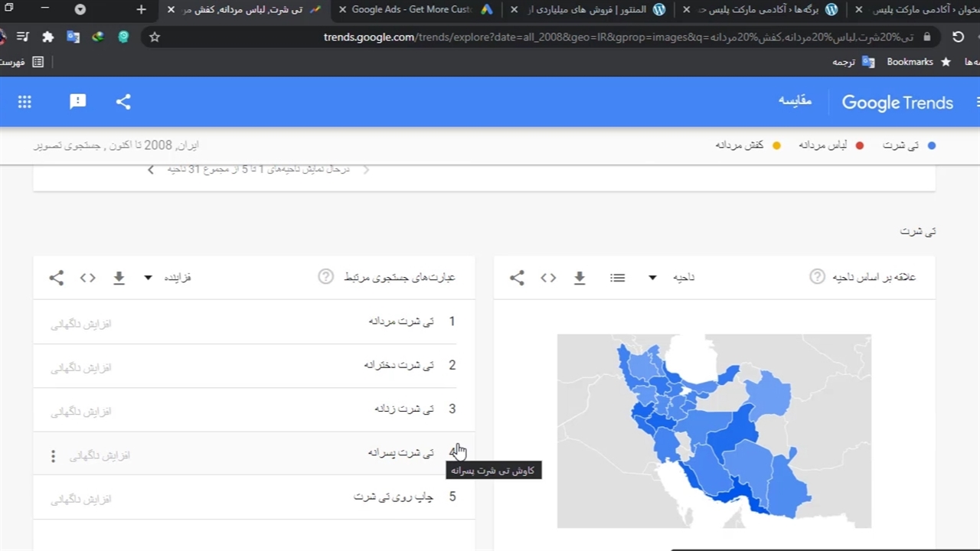
Task: Click the share icon in the blue header
Action: pos(123,102)
